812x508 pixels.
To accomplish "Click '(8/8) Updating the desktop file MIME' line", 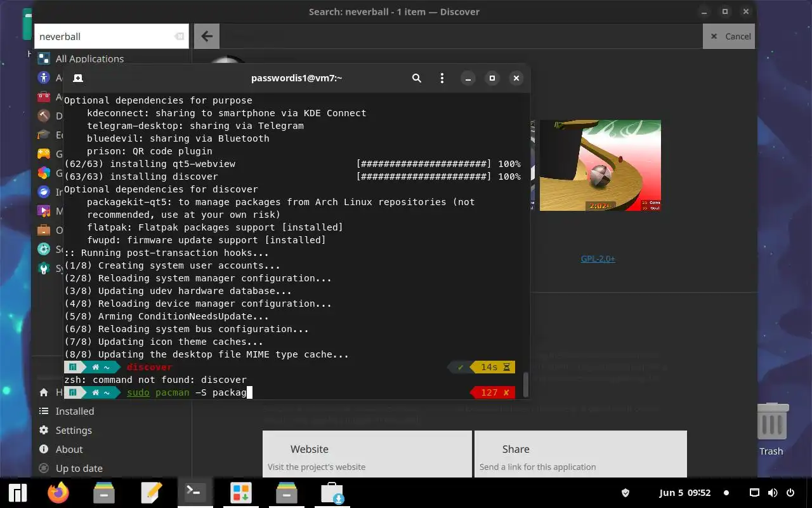I will [x=206, y=354].
